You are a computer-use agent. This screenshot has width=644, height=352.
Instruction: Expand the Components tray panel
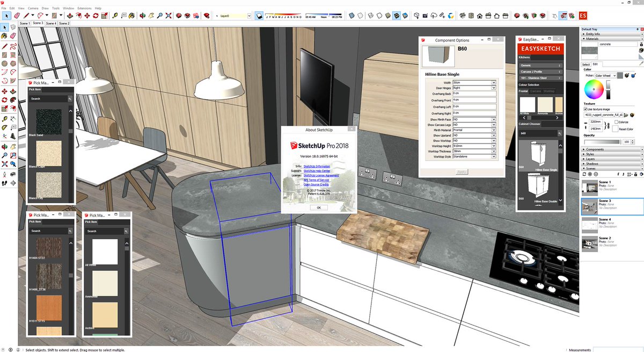[x=612, y=149]
